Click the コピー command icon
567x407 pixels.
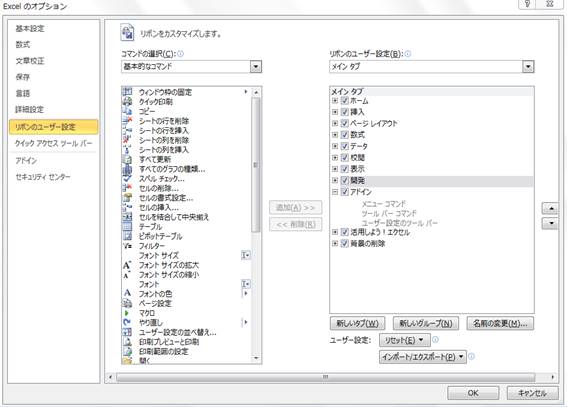click(127, 111)
